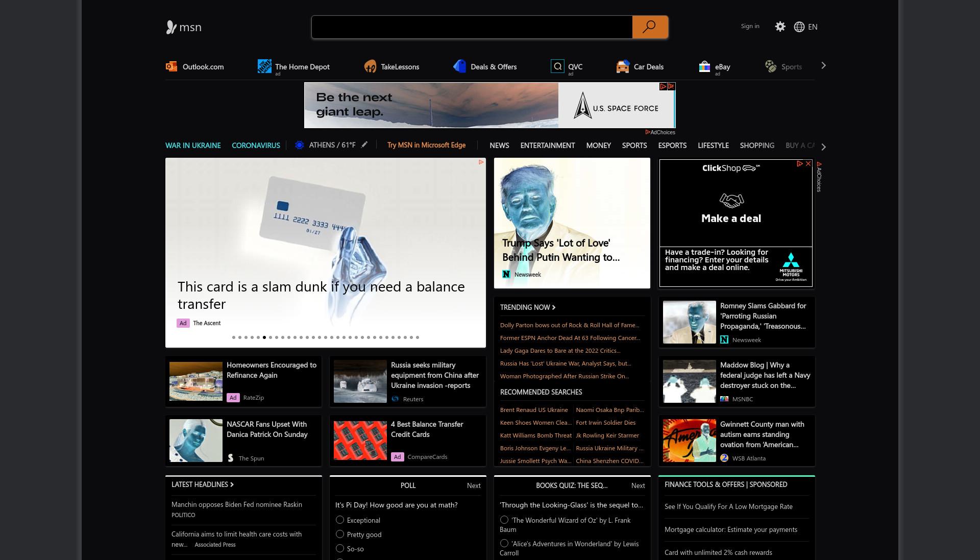Click the orange search magnifier button

650,27
